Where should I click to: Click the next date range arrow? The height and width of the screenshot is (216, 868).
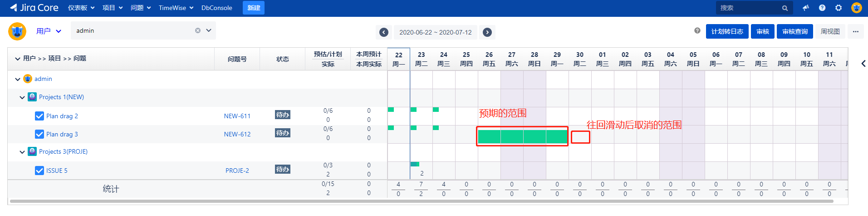pyautogui.click(x=487, y=32)
